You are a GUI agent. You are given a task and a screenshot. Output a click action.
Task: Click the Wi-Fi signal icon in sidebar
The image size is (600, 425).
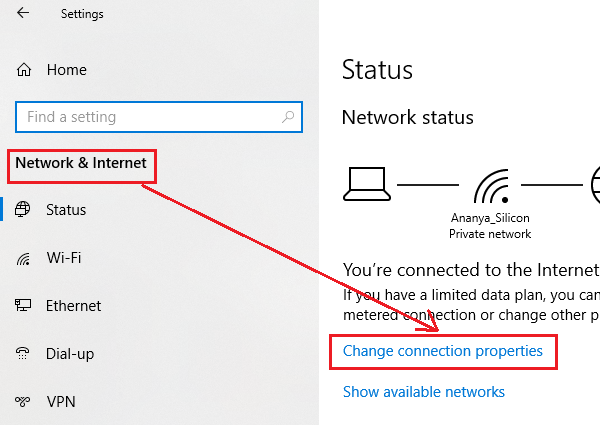24,258
